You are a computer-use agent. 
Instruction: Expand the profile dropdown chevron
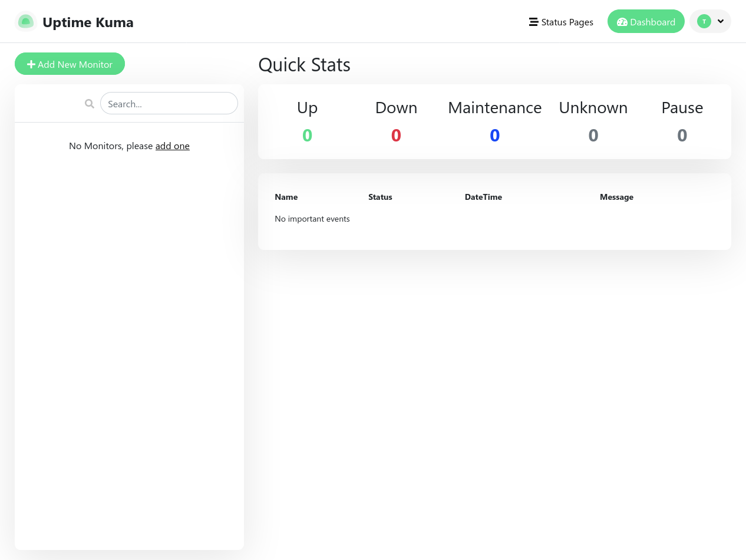coord(721,21)
